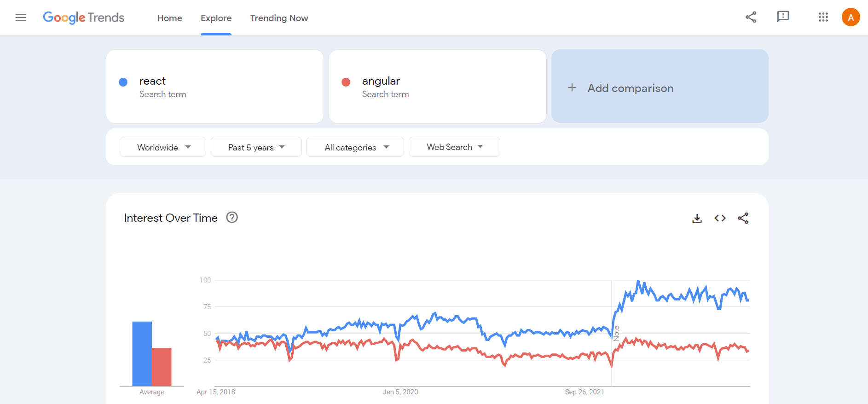868x404 pixels.
Task: Select the blue dot for the react term
Action: pos(123,82)
